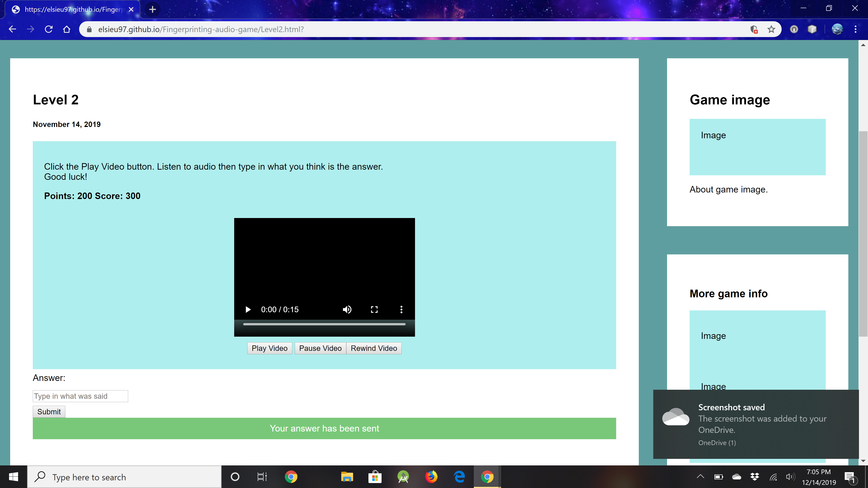Show hidden system tray icons chevron
Screen dimensions: 868x488
tap(700, 476)
